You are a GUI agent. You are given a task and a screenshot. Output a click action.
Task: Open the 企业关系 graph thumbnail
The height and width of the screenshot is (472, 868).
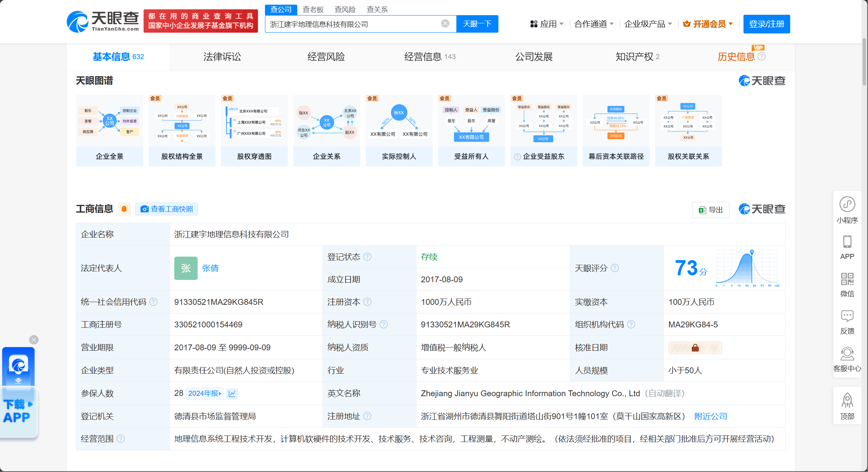click(327, 131)
